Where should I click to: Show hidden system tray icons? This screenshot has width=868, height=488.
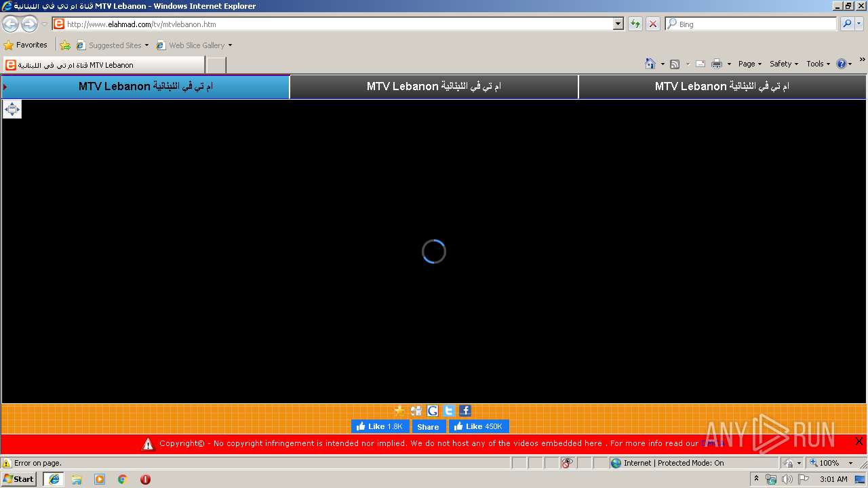[756, 479]
